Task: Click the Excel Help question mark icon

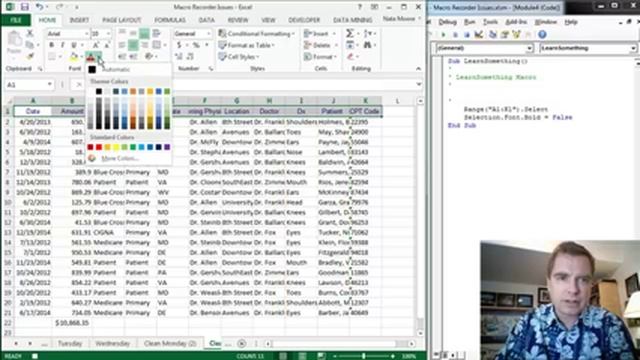Action: [x=360, y=7]
